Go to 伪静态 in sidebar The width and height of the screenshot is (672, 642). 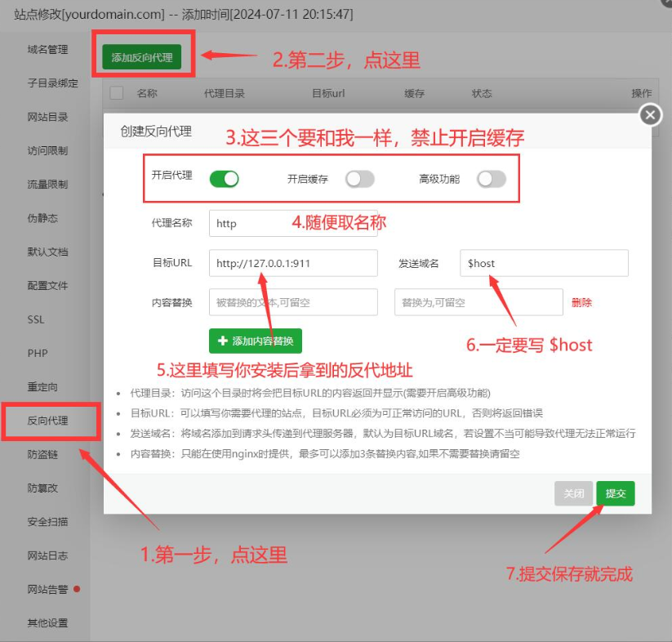click(42, 218)
